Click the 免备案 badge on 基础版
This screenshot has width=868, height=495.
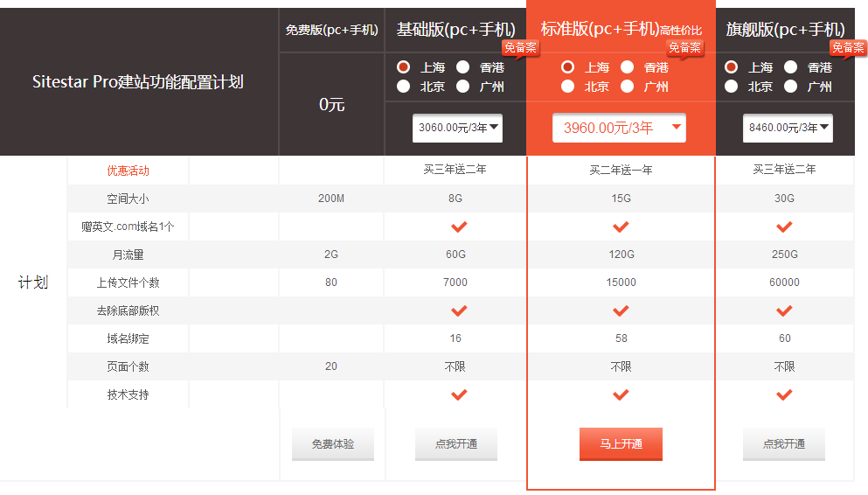click(520, 48)
